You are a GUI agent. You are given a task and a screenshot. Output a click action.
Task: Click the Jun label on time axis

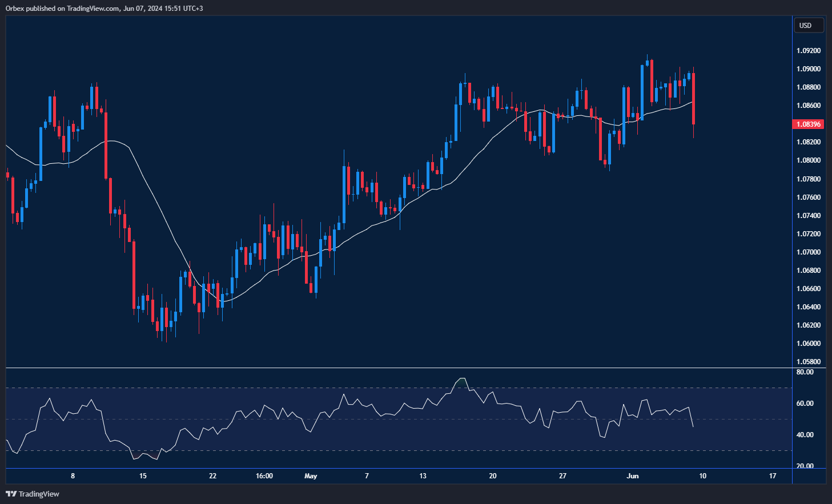(633, 476)
